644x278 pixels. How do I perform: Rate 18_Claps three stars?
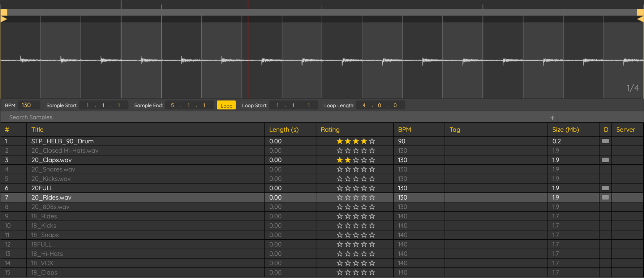[x=356, y=273]
